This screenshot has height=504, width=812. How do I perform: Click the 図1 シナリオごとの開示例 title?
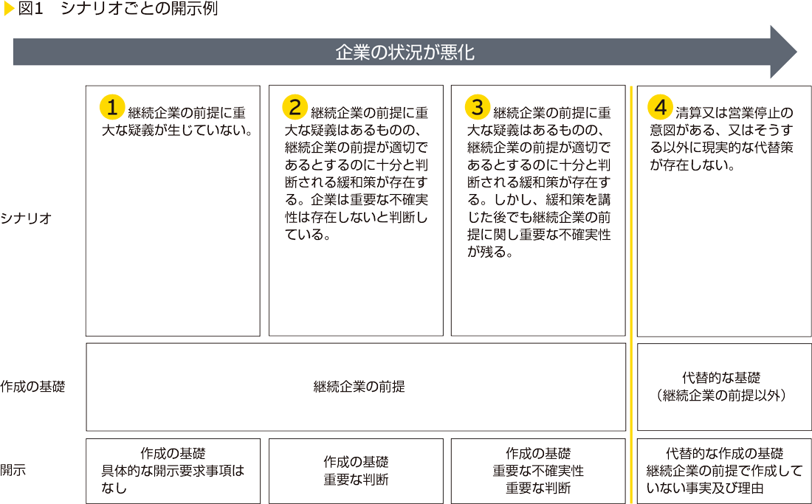(x=118, y=10)
